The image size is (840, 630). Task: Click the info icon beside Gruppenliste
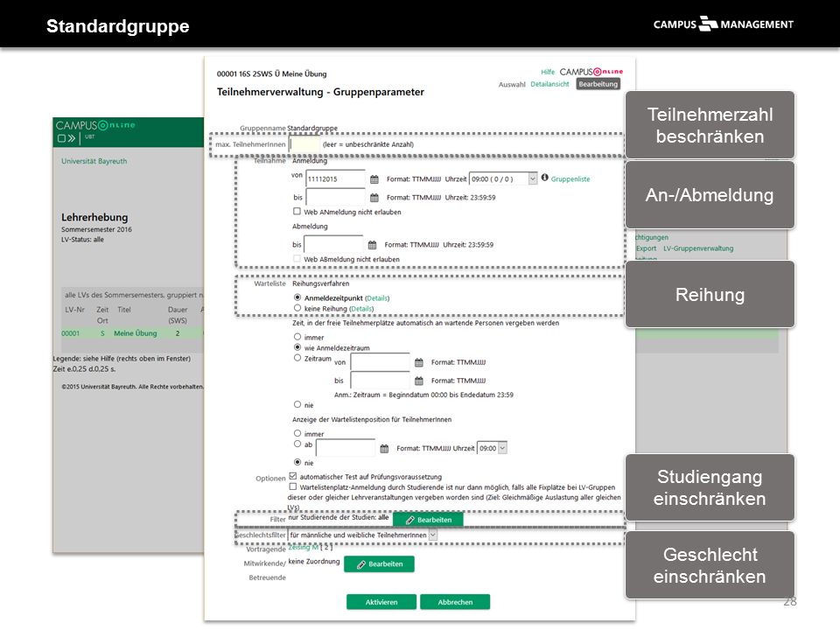(x=545, y=178)
